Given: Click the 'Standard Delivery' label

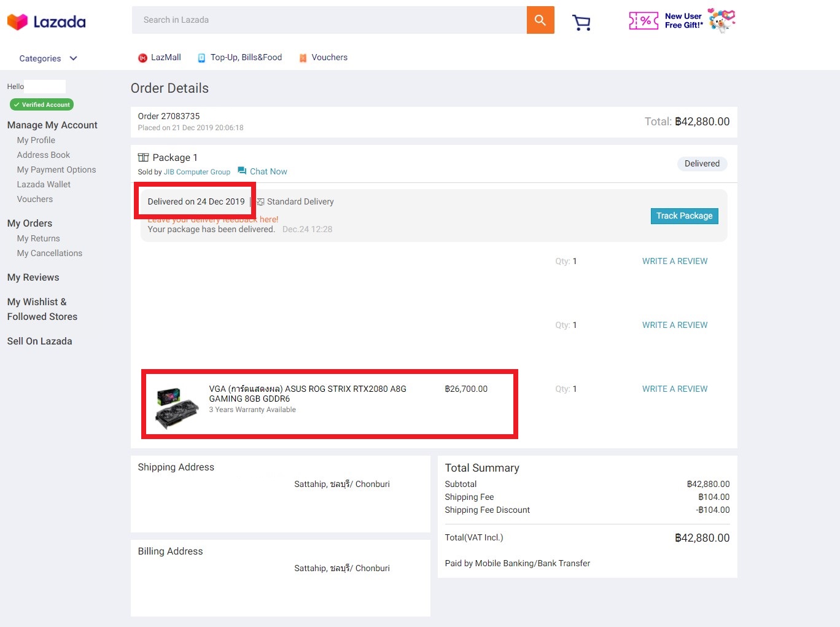Looking at the screenshot, I should tap(300, 201).
